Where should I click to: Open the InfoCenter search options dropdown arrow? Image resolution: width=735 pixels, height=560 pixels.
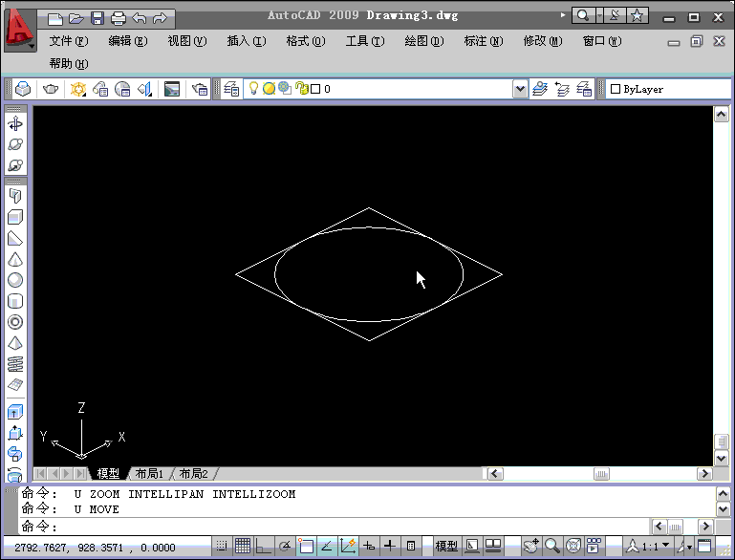[x=599, y=15]
